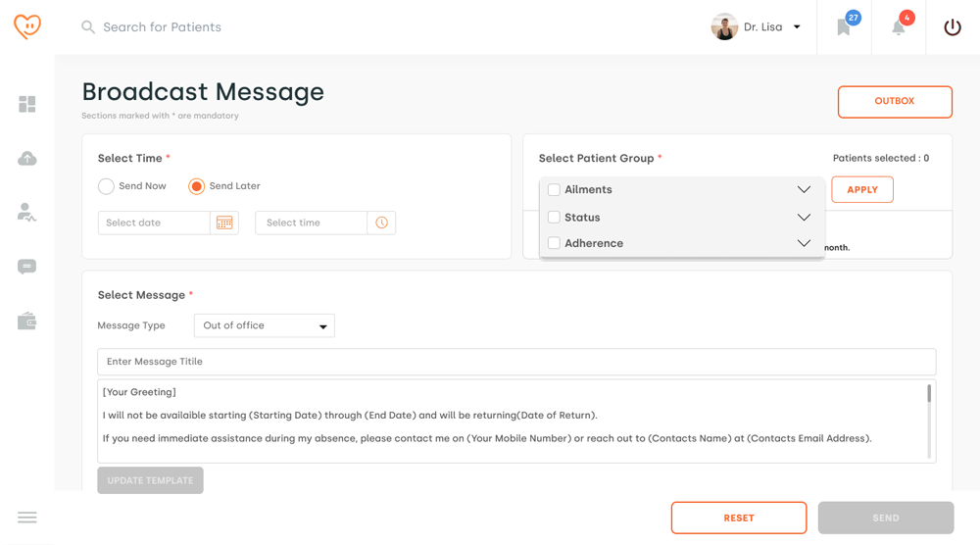This screenshot has height=545, width=980.
Task: Click the power logout icon
Action: pyautogui.click(x=953, y=27)
